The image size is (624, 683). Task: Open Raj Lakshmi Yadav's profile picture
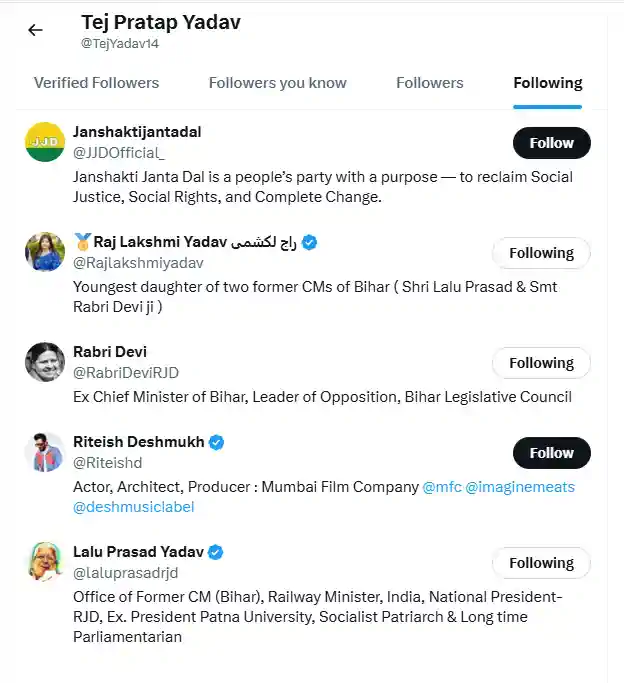tap(45, 252)
